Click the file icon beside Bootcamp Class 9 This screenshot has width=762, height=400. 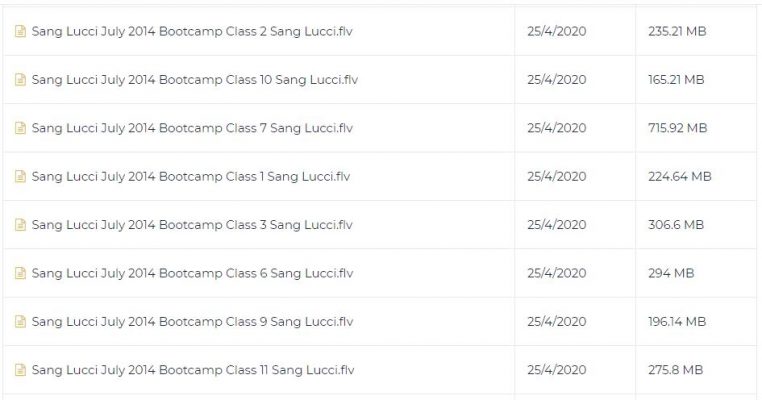click(20, 322)
